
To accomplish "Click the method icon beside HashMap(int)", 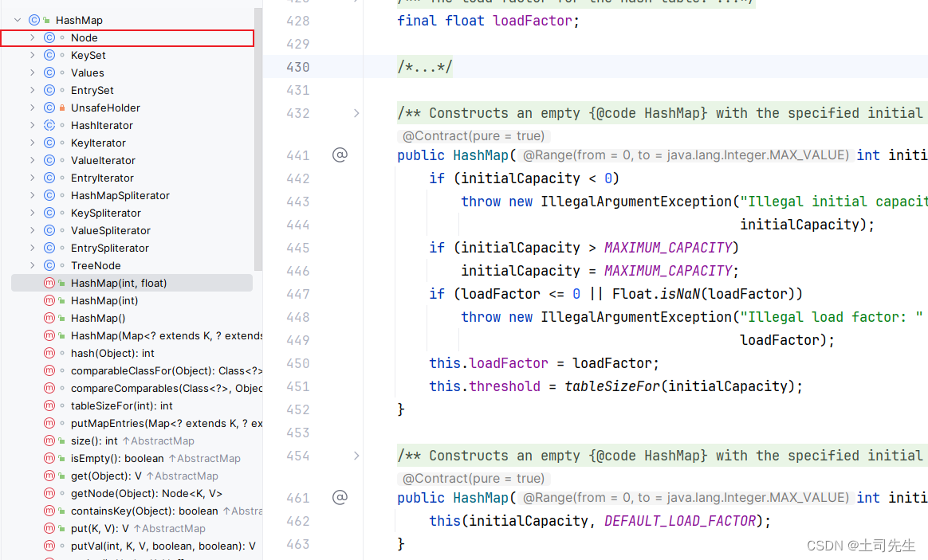I will (x=49, y=300).
